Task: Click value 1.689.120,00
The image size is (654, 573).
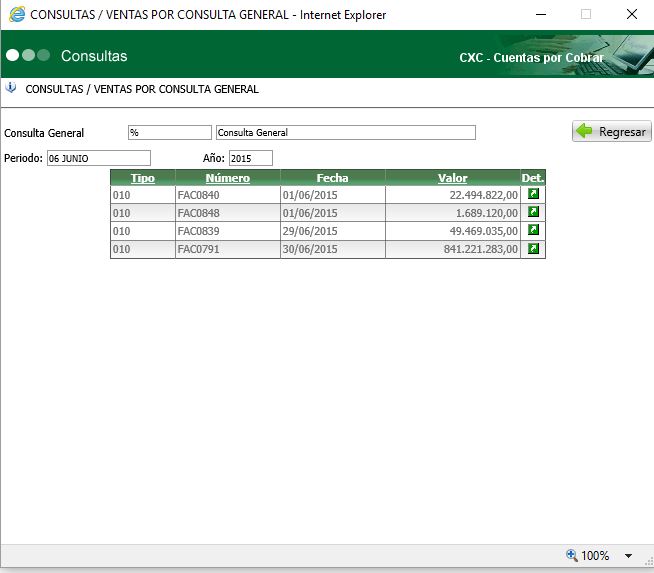Action: pyautogui.click(x=487, y=213)
